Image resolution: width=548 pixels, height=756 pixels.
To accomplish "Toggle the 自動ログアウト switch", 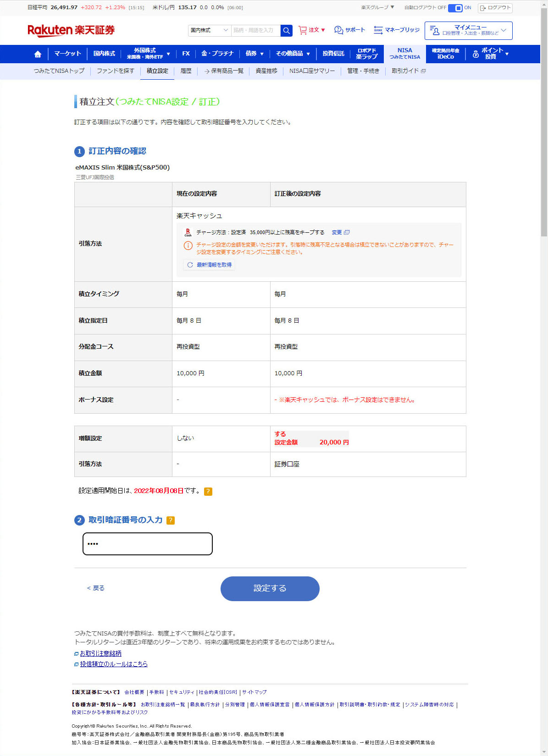I will click(x=455, y=8).
